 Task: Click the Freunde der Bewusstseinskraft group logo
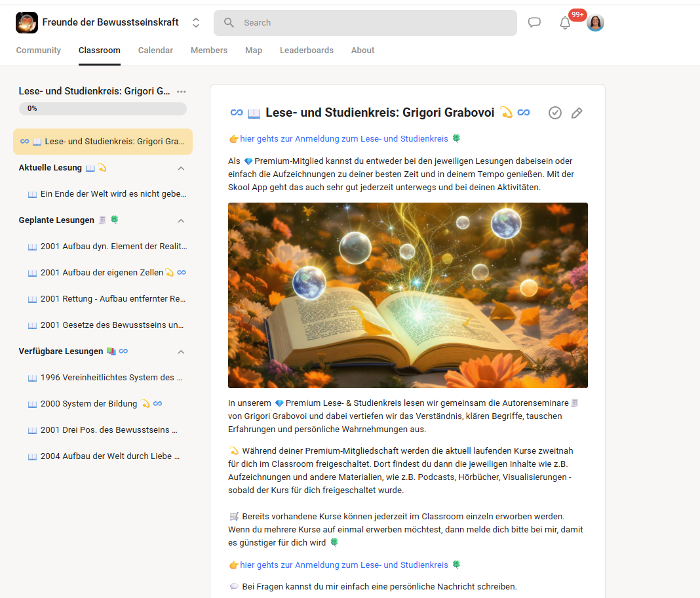27,22
